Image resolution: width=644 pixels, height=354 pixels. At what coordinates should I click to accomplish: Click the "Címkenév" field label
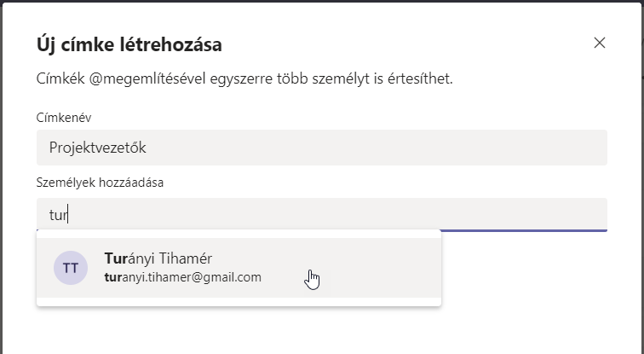62,116
